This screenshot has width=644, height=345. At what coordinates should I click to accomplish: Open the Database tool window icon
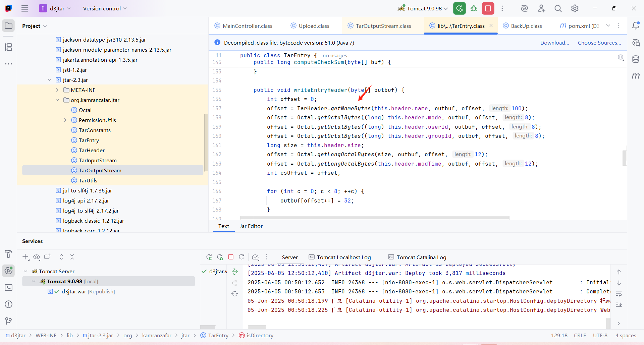(636, 59)
